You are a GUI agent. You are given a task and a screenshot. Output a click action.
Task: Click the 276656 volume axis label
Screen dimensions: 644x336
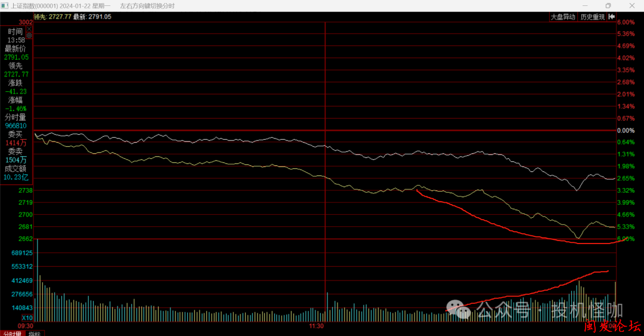[22, 294]
